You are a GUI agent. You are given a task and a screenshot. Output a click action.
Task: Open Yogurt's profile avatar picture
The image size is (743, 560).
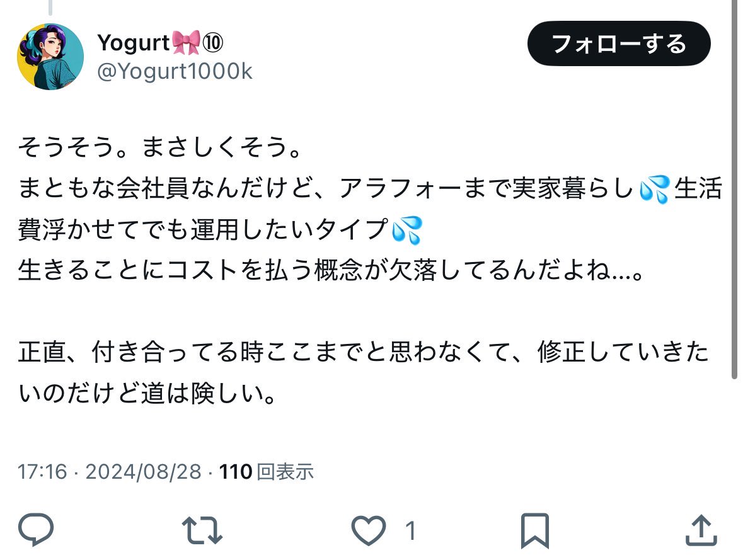pos(50,57)
